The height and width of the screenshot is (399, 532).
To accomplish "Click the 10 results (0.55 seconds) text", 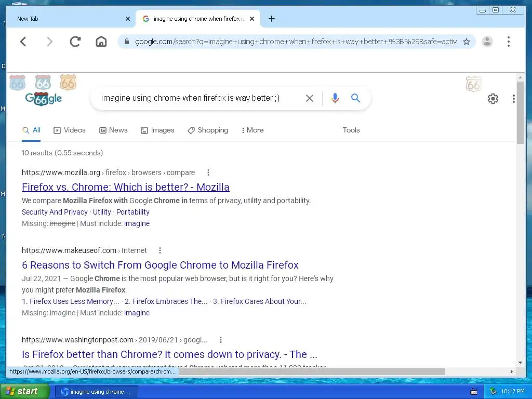I will click(62, 153).
